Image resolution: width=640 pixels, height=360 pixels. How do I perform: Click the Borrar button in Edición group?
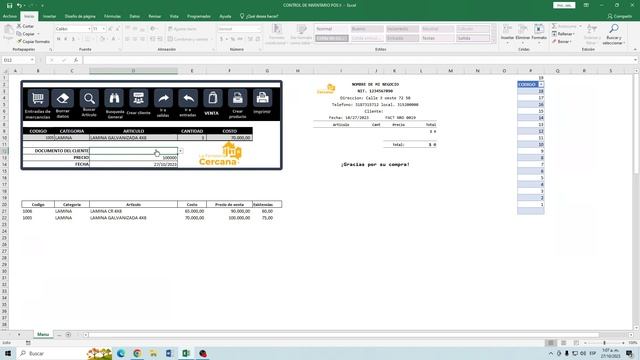click(x=562, y=42)
